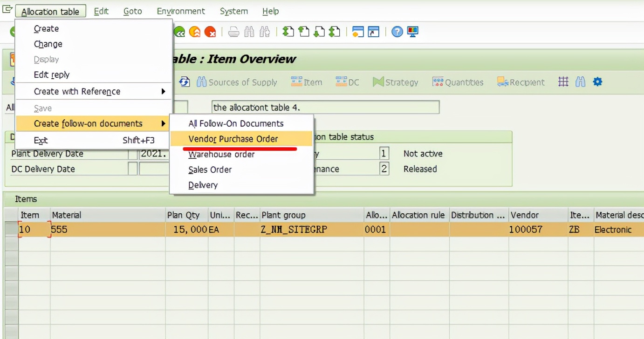Click the Sources of Supply button
The image size is (644, 339).
[x=237, y=82]
